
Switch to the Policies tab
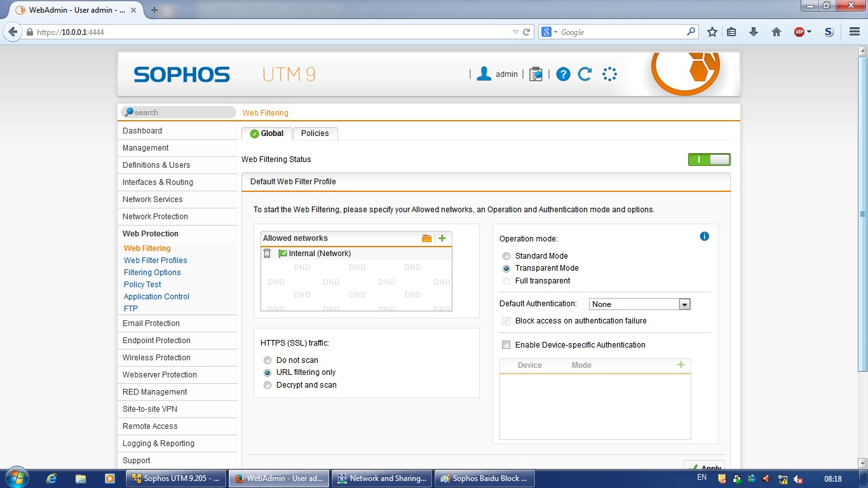coord(315,133)
